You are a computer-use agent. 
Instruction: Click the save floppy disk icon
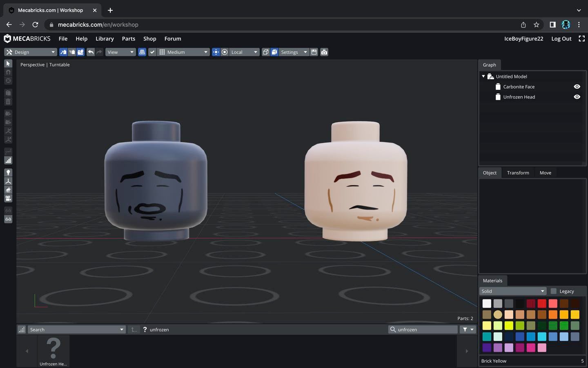(314, 52)
